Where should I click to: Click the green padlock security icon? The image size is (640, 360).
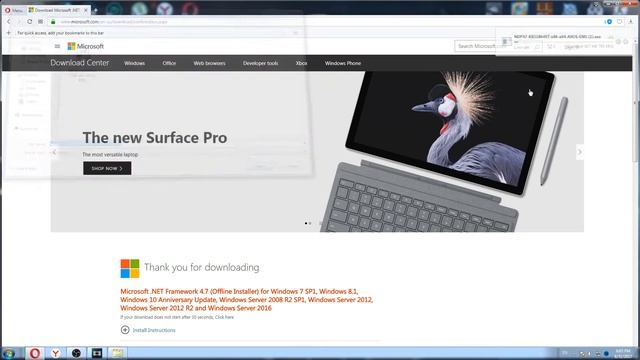(53, 22)
